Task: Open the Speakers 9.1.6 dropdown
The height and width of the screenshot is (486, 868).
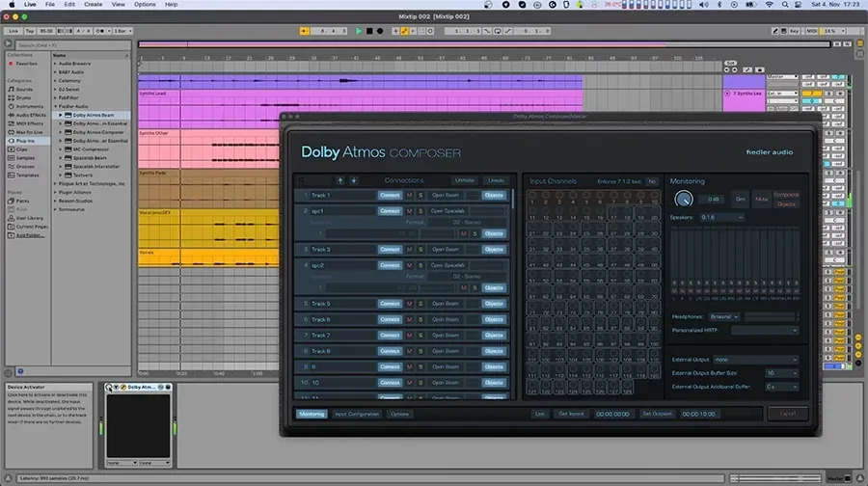Action: click(721, 218)
